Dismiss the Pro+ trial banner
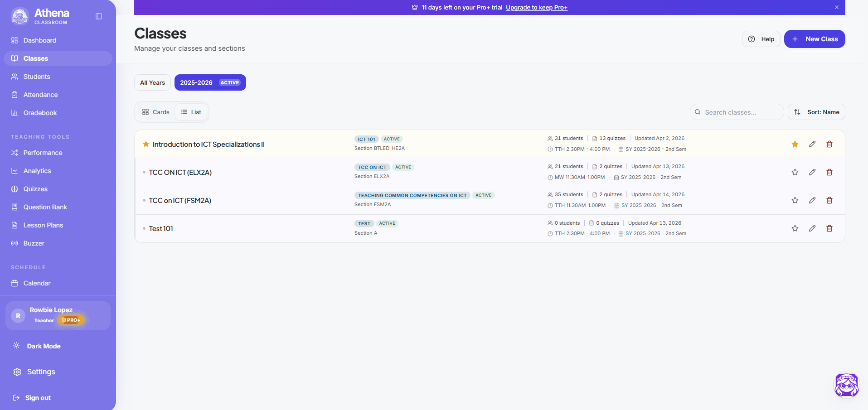 point(837,7)
